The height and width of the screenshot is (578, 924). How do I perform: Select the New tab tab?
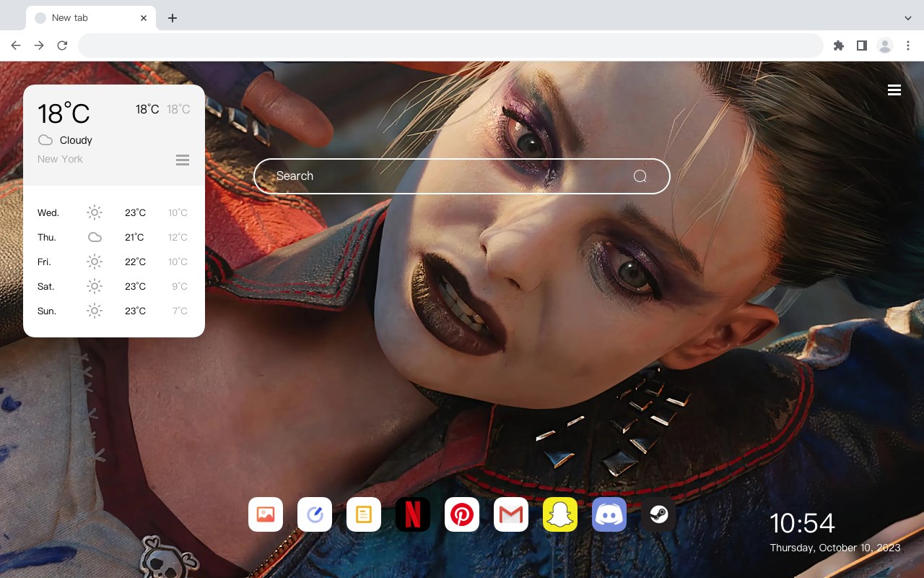pyautogui.click(x=91, y=18)
